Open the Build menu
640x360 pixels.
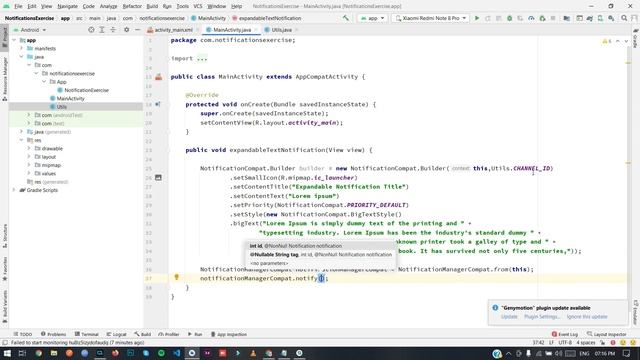[152, 6]
